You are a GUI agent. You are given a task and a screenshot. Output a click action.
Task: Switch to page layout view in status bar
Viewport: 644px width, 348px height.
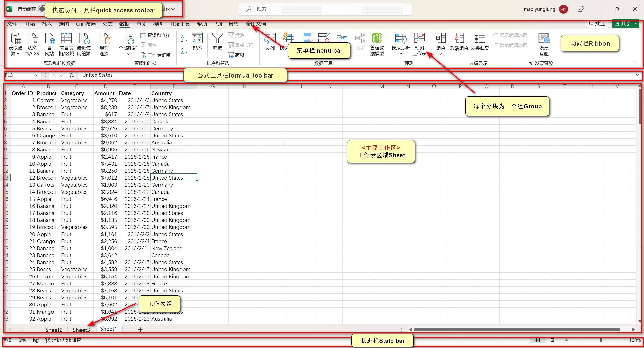click(x=552, y=340)
